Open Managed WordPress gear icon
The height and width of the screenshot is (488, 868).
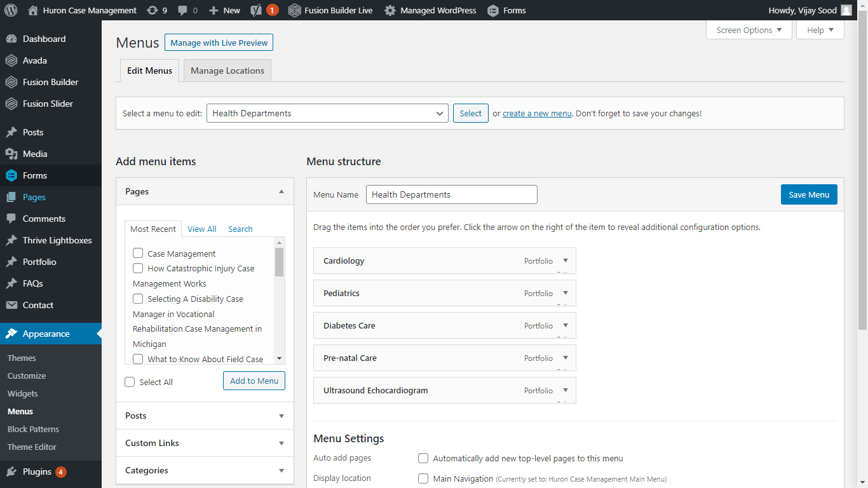point(390,10)
